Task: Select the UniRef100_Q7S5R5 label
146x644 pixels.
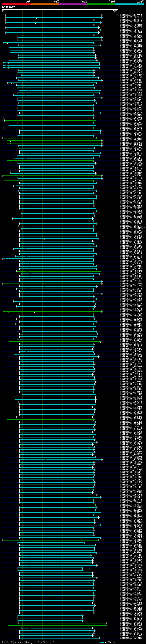Action: click(x=131, y=311)
